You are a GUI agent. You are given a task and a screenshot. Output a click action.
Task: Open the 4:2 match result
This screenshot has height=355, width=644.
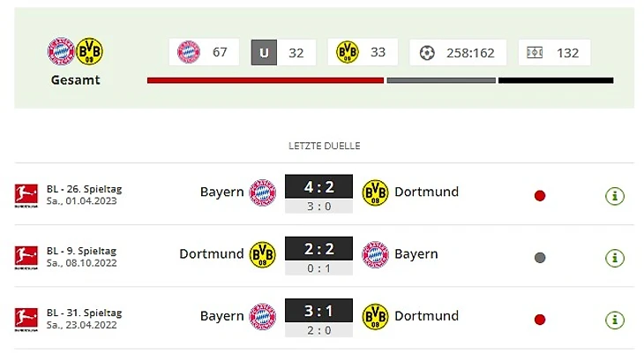(x=318, y=186)
